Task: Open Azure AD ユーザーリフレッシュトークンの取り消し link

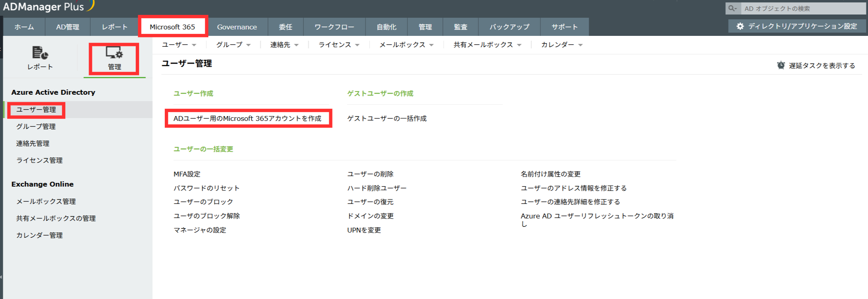Action: 597,220
